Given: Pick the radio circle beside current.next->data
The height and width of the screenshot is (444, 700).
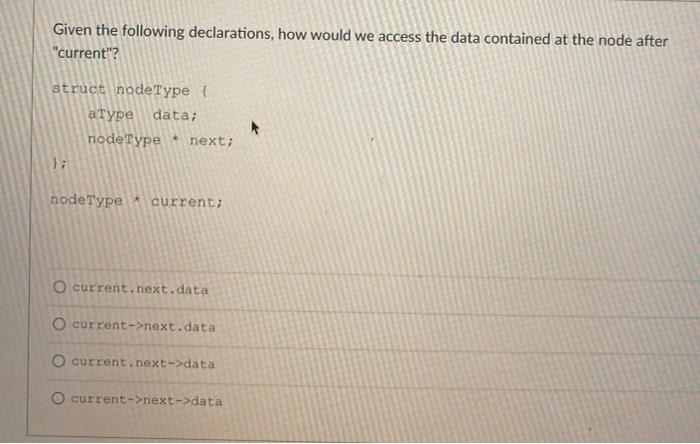Looking at the screenshot, I should coord(58,361).
